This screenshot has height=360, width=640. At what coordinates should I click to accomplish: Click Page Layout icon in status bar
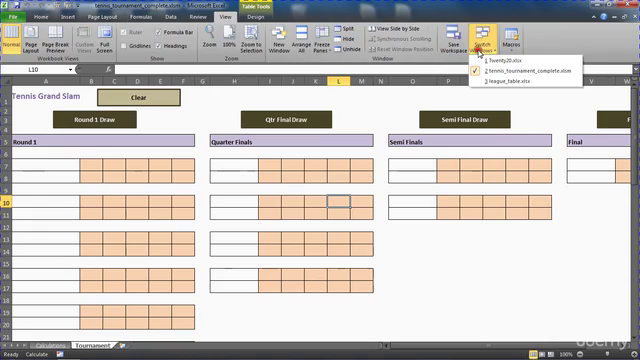[542, 354]
